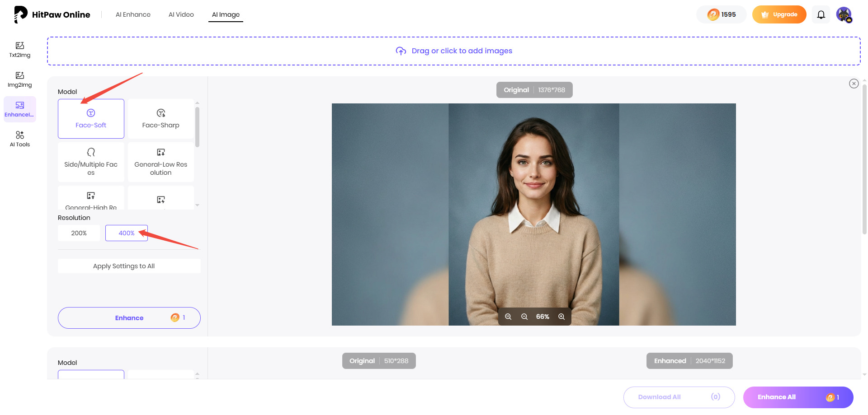Open the profile avatar menu

click(844, 14)
